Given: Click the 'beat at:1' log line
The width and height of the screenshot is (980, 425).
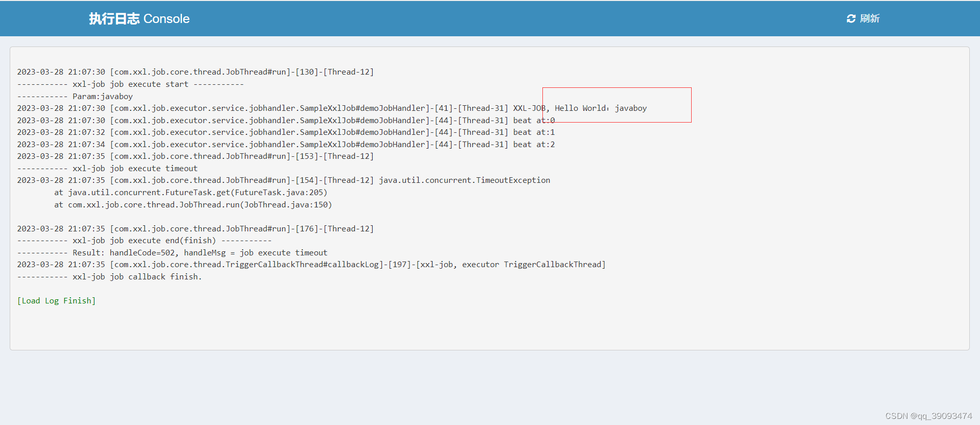Looking at the screenshot, I should (286, 132).
